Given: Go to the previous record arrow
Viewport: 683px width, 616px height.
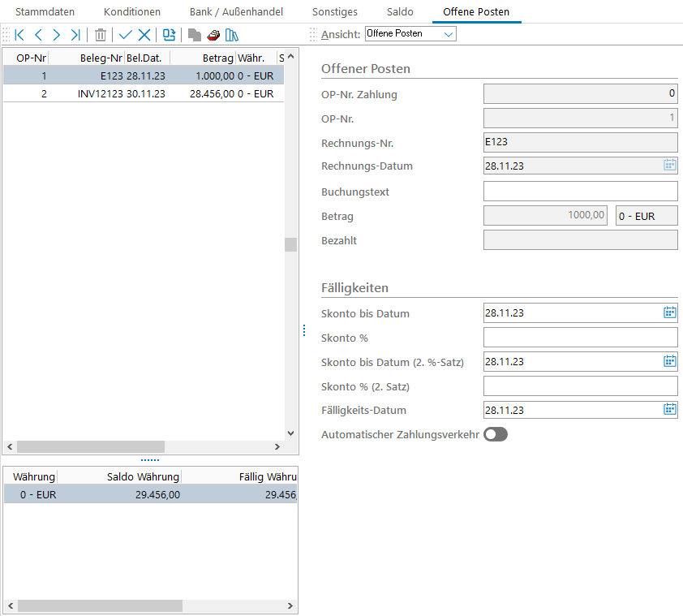Looking at the screenshot, I should [x=38, y=35].
